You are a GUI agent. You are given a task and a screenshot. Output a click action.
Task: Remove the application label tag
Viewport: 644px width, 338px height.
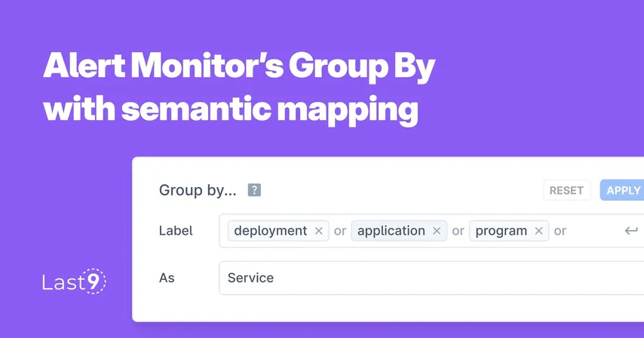437,231
